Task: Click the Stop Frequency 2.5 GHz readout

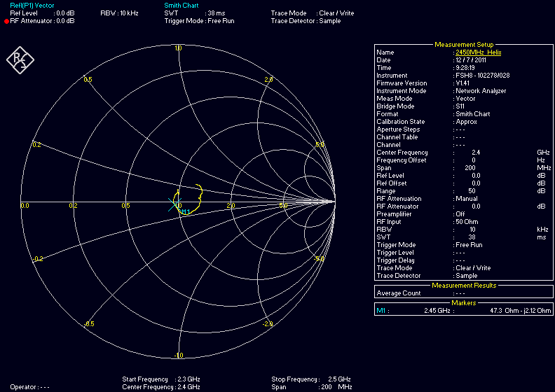Action: (311, 379)
